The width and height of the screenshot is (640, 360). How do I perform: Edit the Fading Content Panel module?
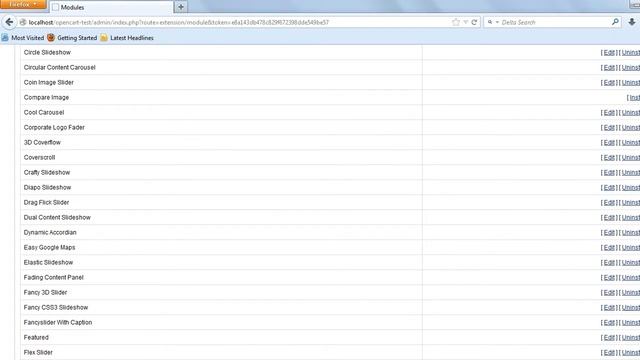[x=609, y=278]
